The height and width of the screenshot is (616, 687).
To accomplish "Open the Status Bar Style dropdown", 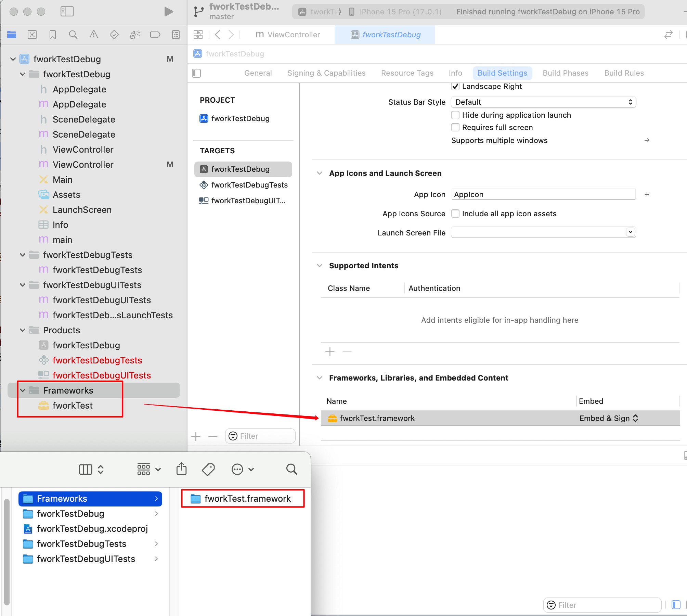I will coord(543,102).
